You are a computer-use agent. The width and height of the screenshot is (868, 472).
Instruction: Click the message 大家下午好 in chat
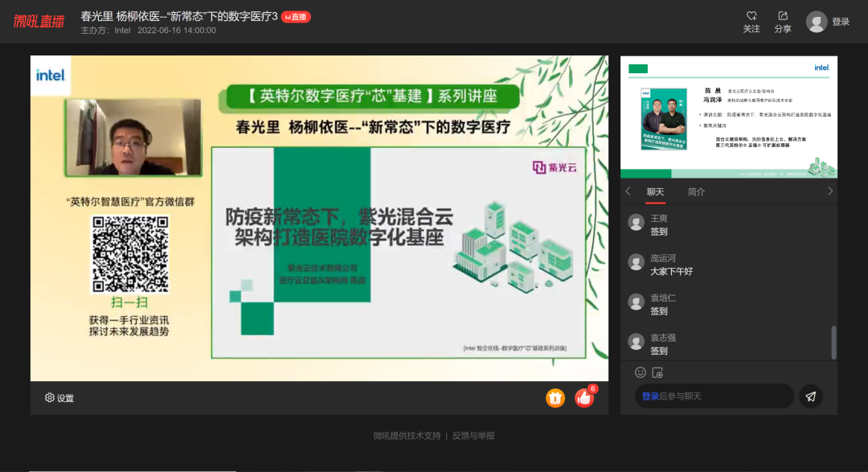pos(671,272)
